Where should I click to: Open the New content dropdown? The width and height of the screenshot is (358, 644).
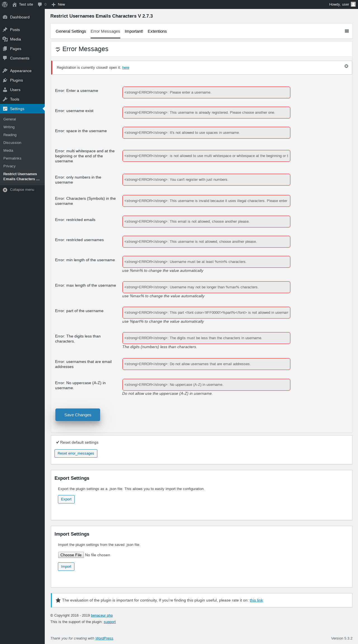coord(58,4)
